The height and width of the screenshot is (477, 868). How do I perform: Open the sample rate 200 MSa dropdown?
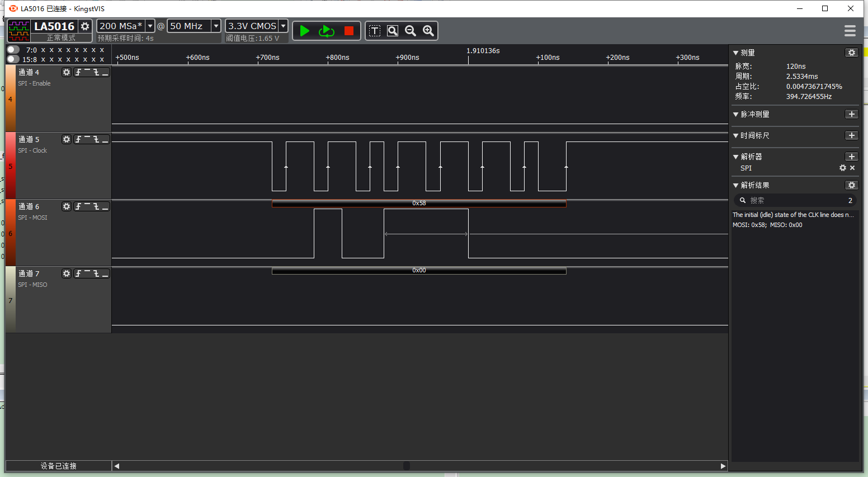click(149, 26)
